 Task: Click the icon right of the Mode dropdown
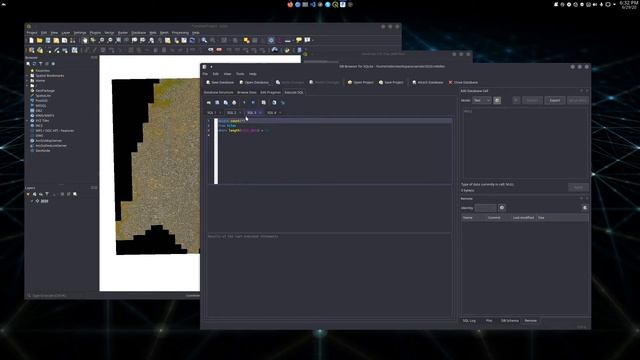[497, 100]
